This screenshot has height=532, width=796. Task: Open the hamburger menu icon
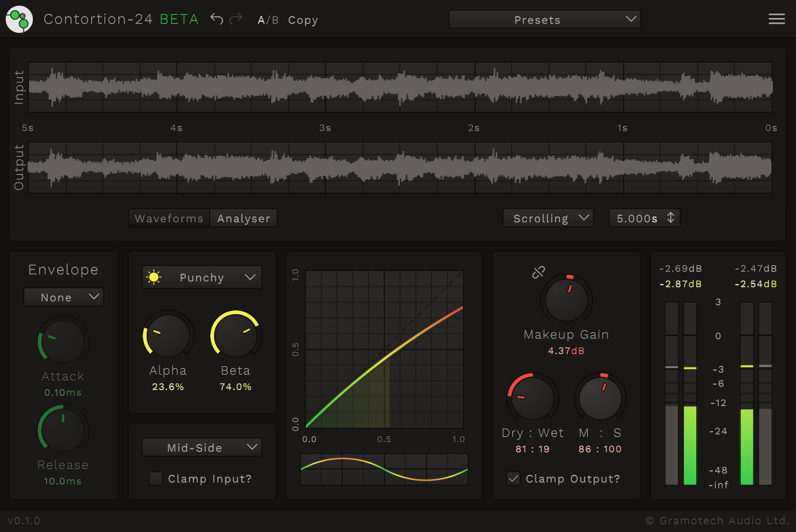click(777, 19)
